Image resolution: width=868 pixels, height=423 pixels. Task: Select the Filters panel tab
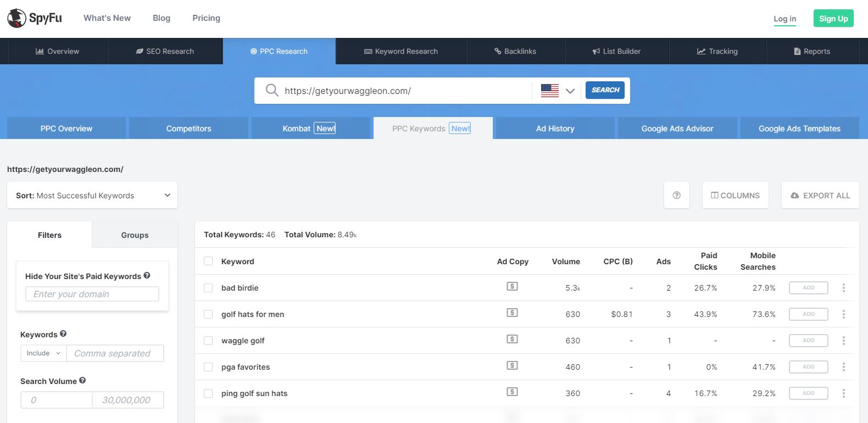[x=49, y=235]
